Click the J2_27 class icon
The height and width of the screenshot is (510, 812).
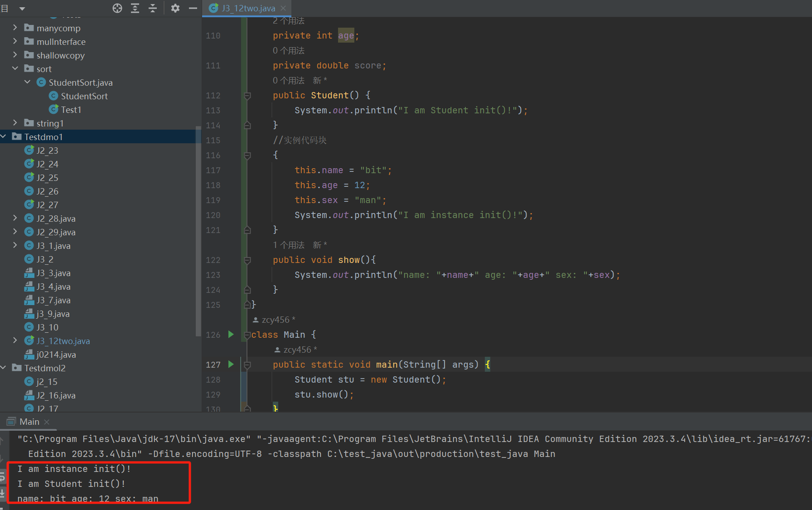29,204
